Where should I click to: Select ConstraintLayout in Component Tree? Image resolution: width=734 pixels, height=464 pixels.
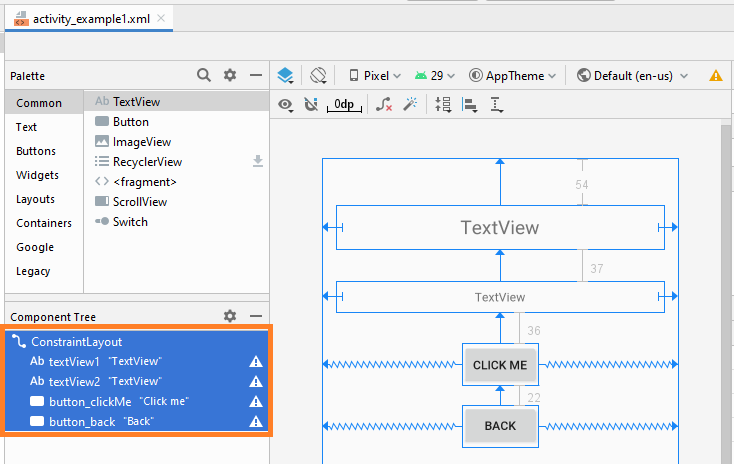tap(136, 342)
